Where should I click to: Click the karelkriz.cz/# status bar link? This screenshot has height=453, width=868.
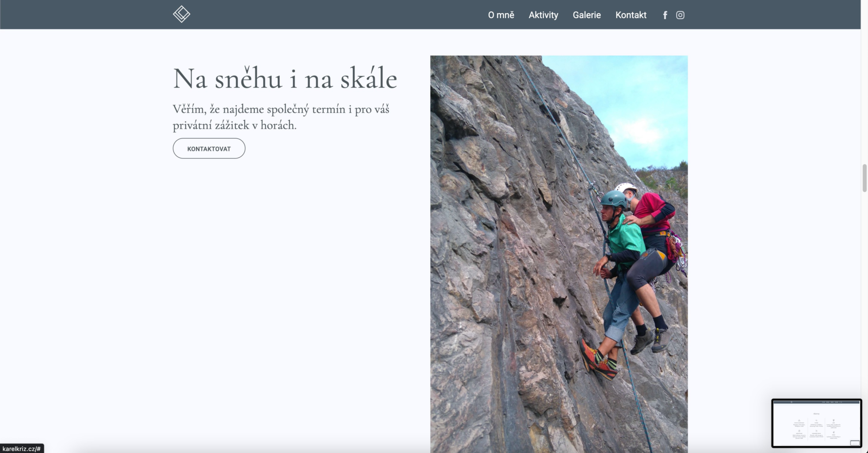point(22,449)
